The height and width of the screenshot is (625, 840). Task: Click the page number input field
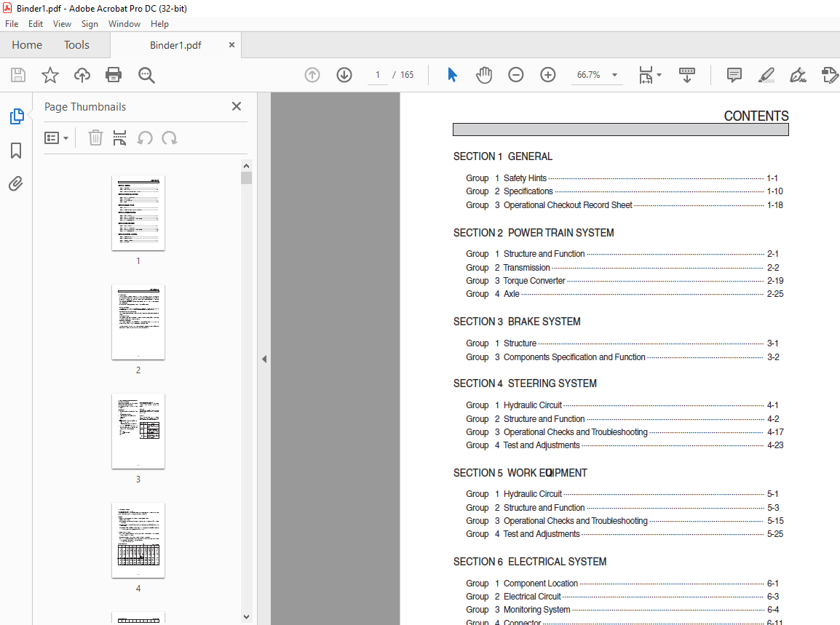[x=378, y=75]
